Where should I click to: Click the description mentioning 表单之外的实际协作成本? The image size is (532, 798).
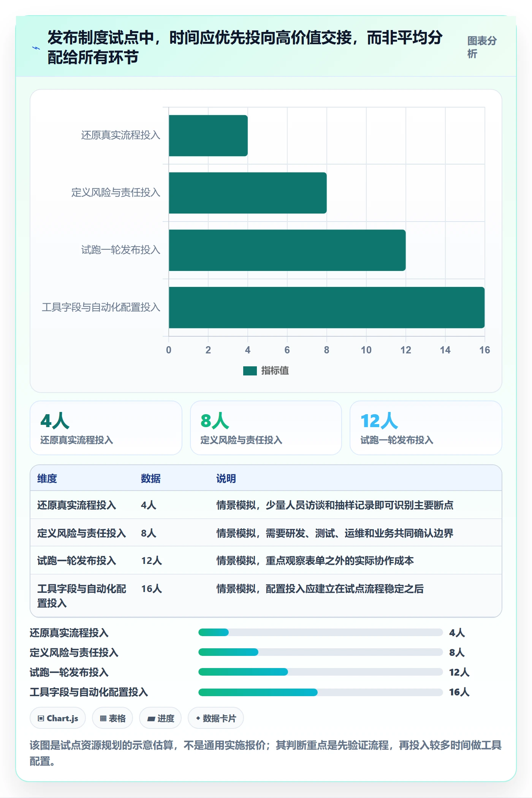point(315,560)
